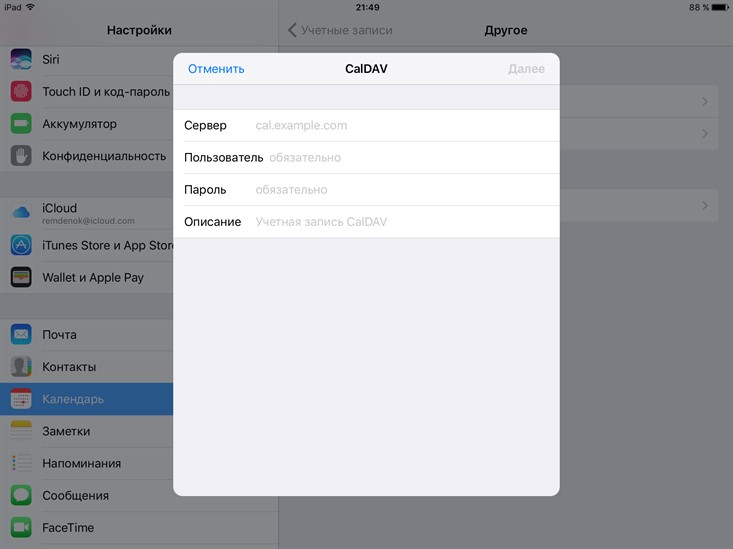Tap the Контакты silhouette icon

tap(21, 367)
